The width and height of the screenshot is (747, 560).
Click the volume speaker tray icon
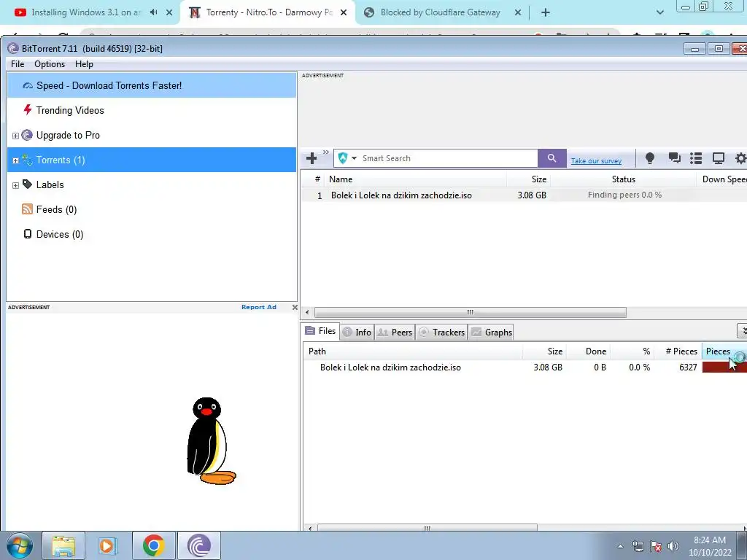673,545
